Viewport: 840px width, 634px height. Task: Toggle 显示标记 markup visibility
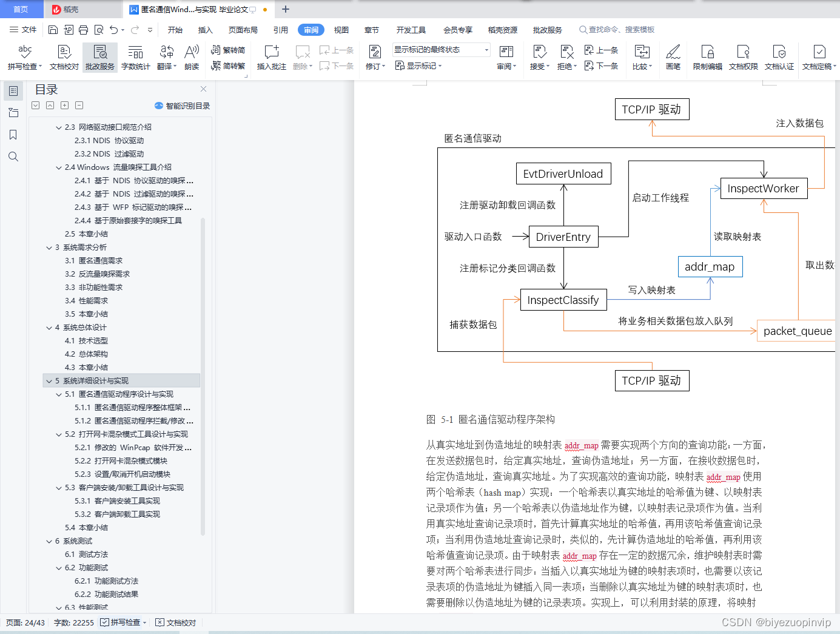point(419,66)
